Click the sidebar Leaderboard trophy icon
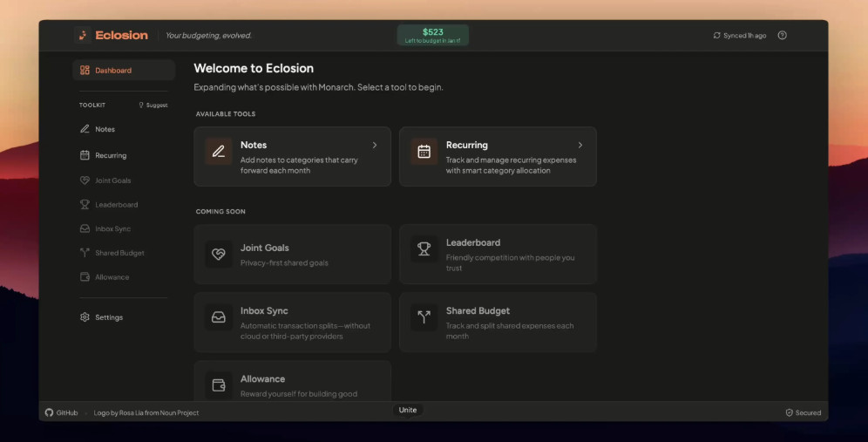This screenshot has height=442, width=868. 85,204
